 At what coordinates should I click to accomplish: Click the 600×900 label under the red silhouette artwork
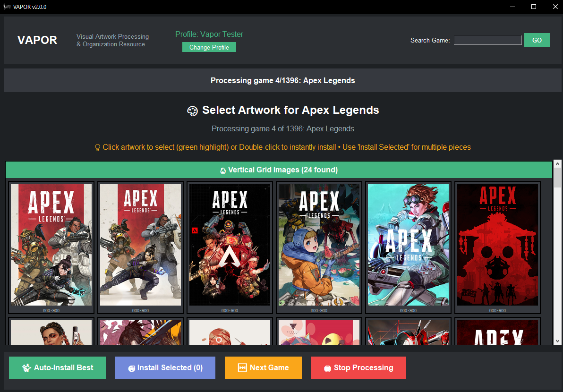point(498,310)
